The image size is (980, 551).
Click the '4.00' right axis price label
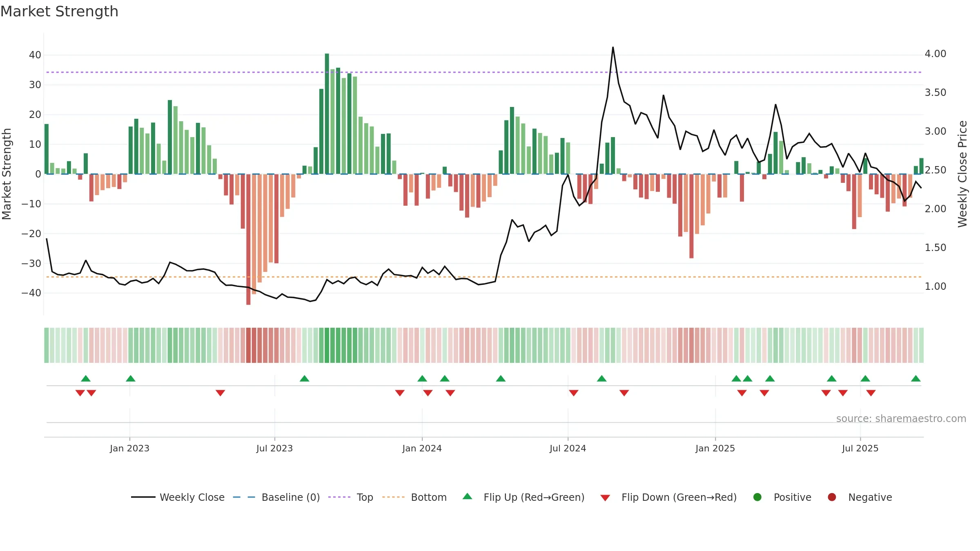(x=935, y=54)
